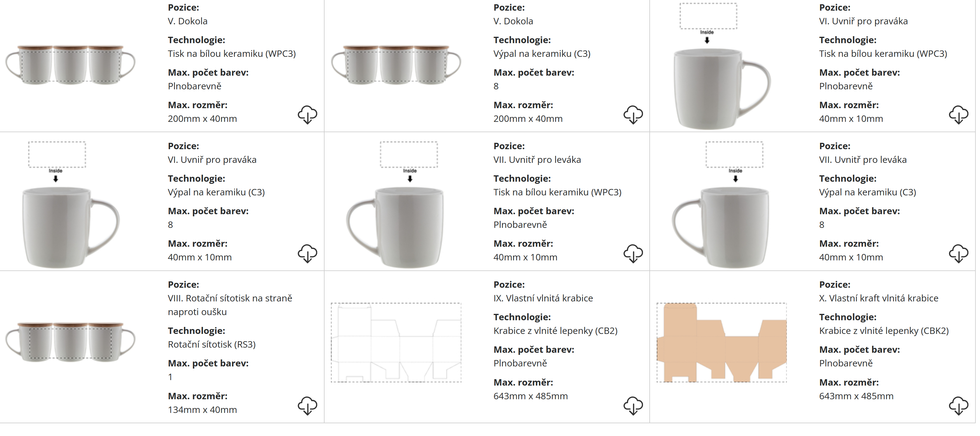
Task: Download template for V. Dokola C3 výpal
Action: click(x=633, y=115)
